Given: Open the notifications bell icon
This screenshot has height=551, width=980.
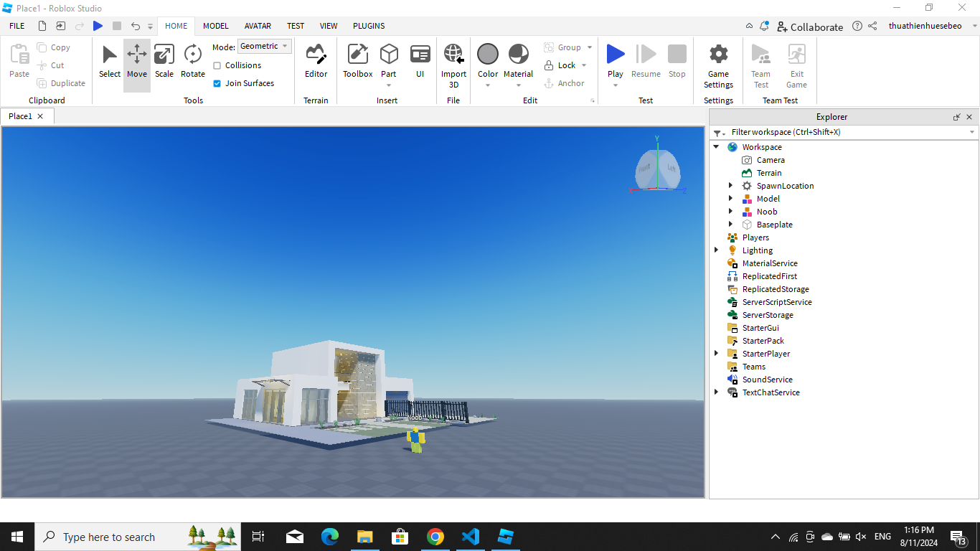Looking at the screenshot, I should (764, 26).
